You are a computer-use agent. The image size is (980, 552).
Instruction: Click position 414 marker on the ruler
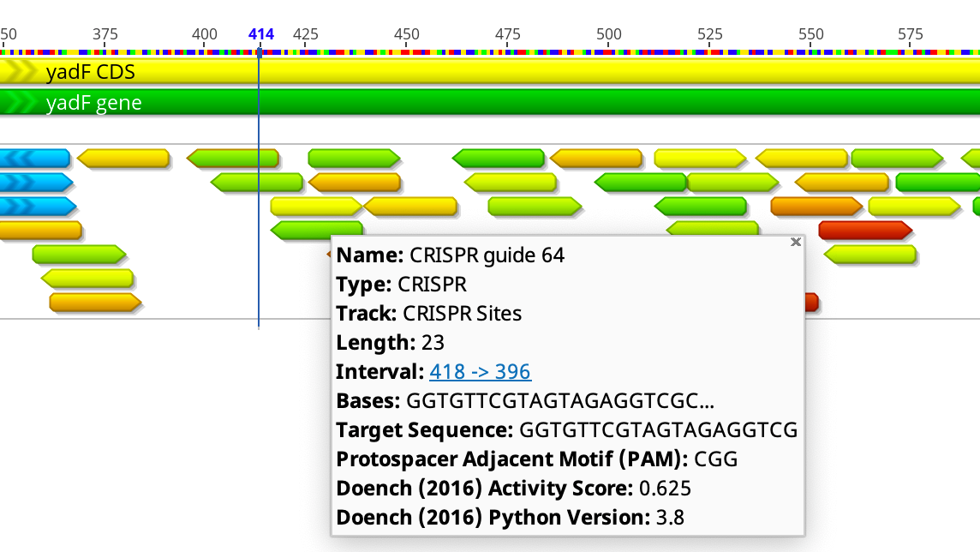pyautogui.click(x=259, y=34)
